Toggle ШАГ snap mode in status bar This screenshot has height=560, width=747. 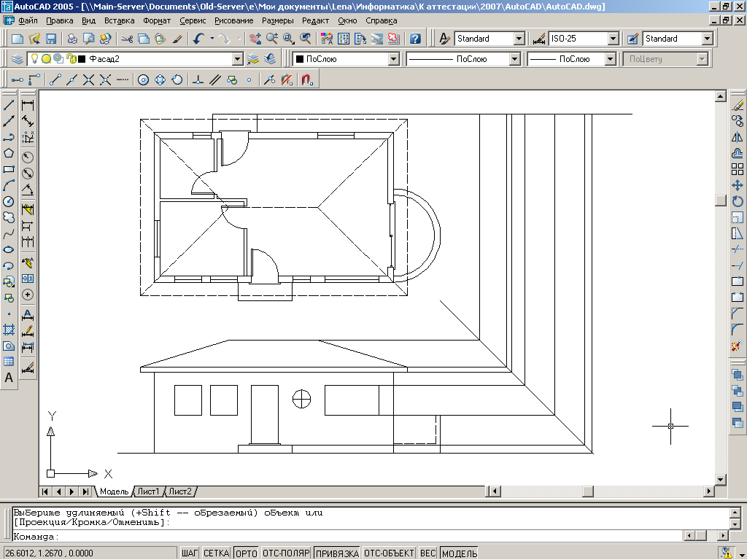coord(190,553)
